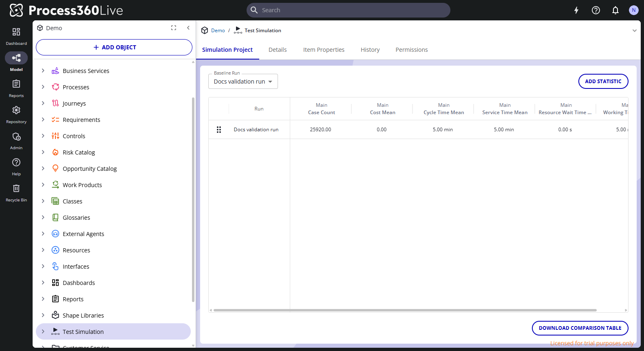
Task: Open the help question mark in header
Action: click(596, 10)
